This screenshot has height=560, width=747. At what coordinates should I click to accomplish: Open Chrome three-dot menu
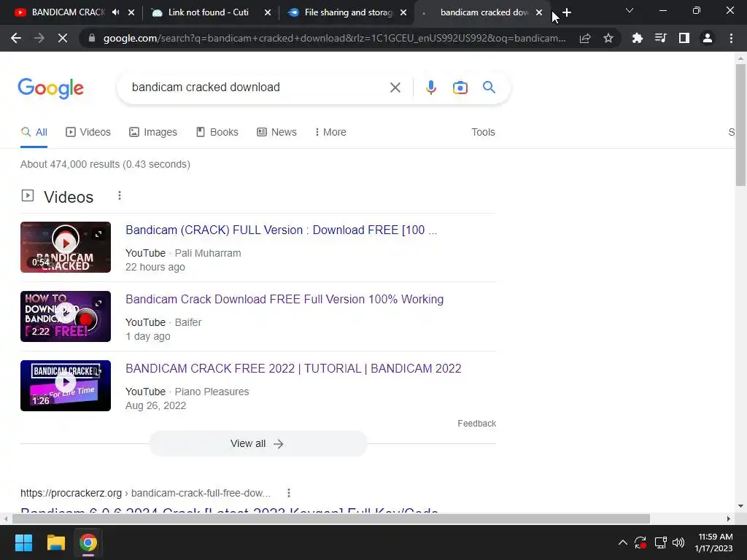731,38
